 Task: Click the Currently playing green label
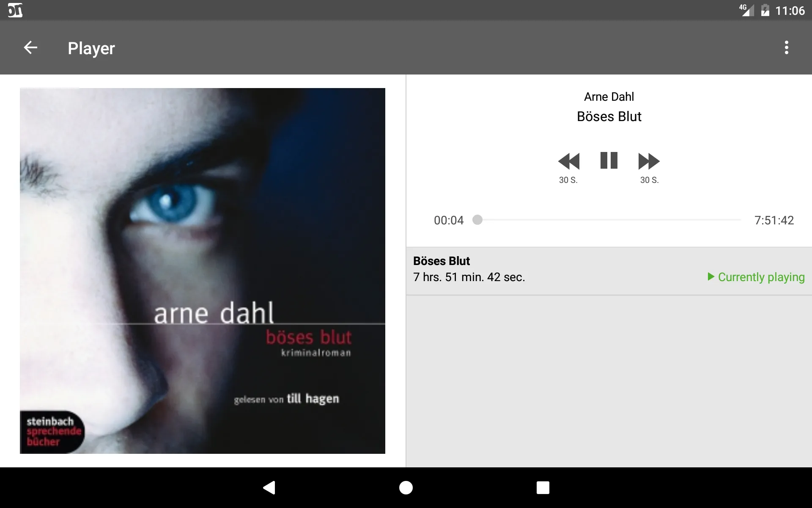(x=757, y=276)
